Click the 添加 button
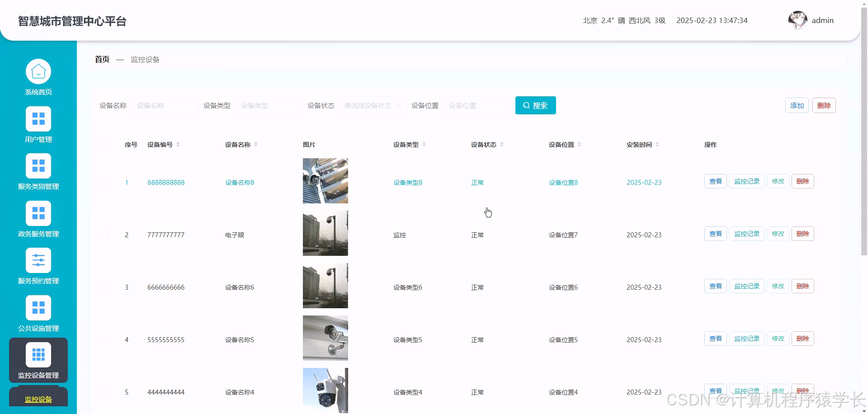The image size is (868, 414). click(797, 105)
